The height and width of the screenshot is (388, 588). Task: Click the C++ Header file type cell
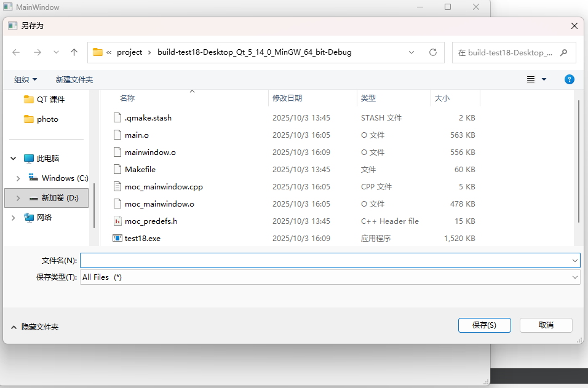389,221
